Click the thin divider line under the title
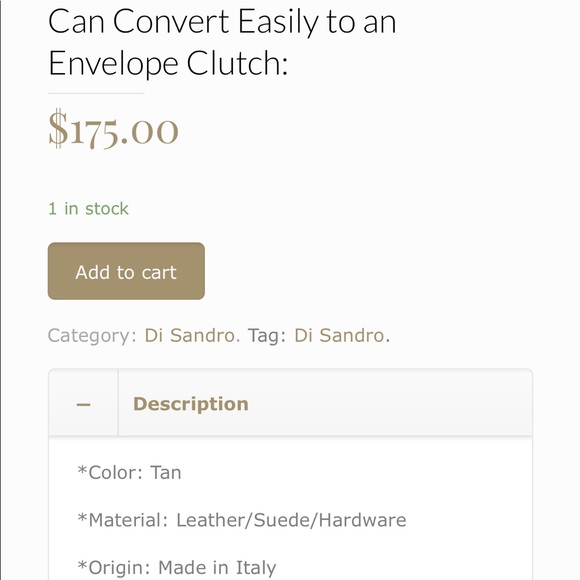The width and height of the screenshot is (580, 580). pyautogui.click(x=96, y=94)
